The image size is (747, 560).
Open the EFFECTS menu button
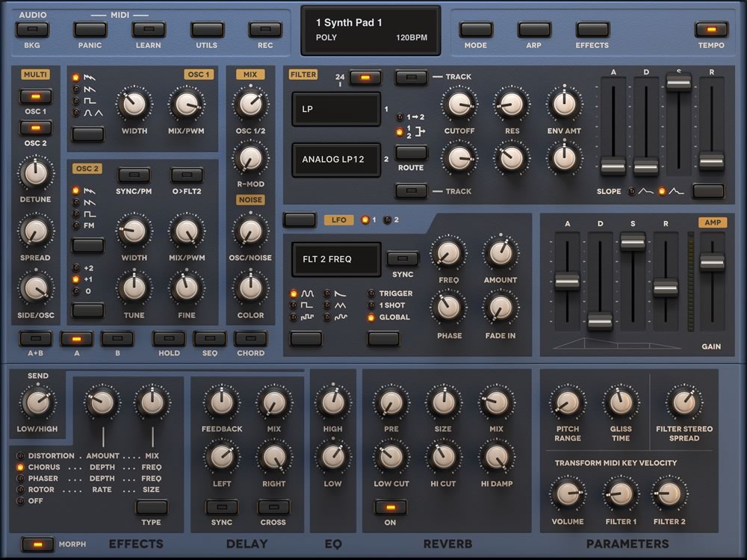pos(592,30)
